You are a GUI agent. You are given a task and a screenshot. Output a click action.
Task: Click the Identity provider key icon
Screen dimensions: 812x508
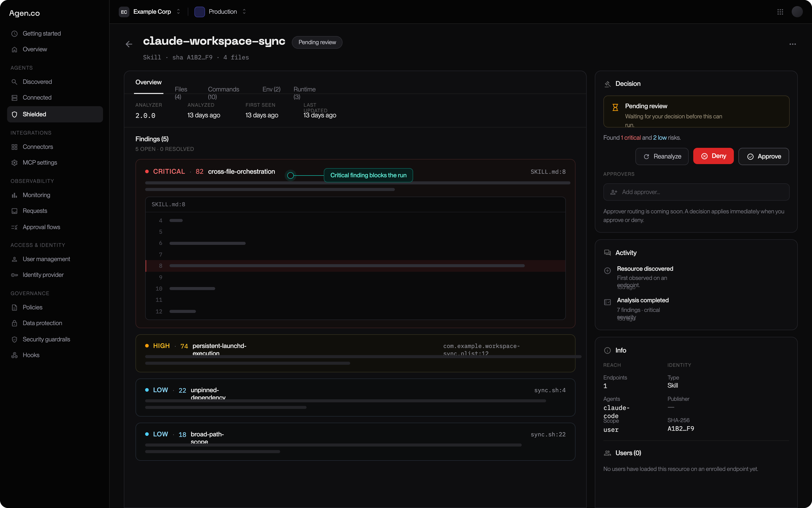pos(14,275)
